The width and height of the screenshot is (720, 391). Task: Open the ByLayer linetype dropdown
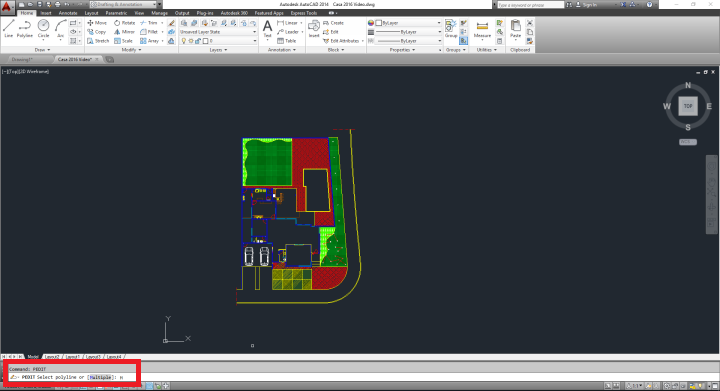[x=408, y=41]
